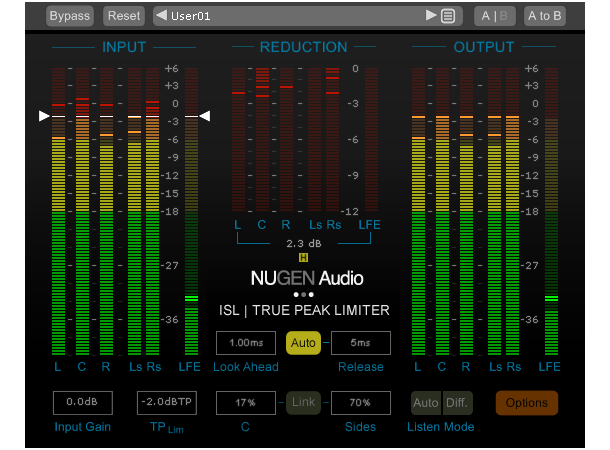Click the reduction C channel meter
This screenshot has width=610, height=450.
click(263, 140)
